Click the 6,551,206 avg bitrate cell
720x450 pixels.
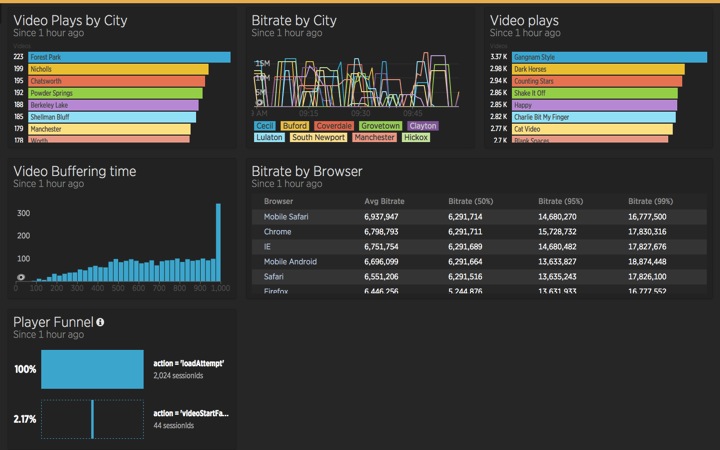pyautogui.click(x=381, y=276)
